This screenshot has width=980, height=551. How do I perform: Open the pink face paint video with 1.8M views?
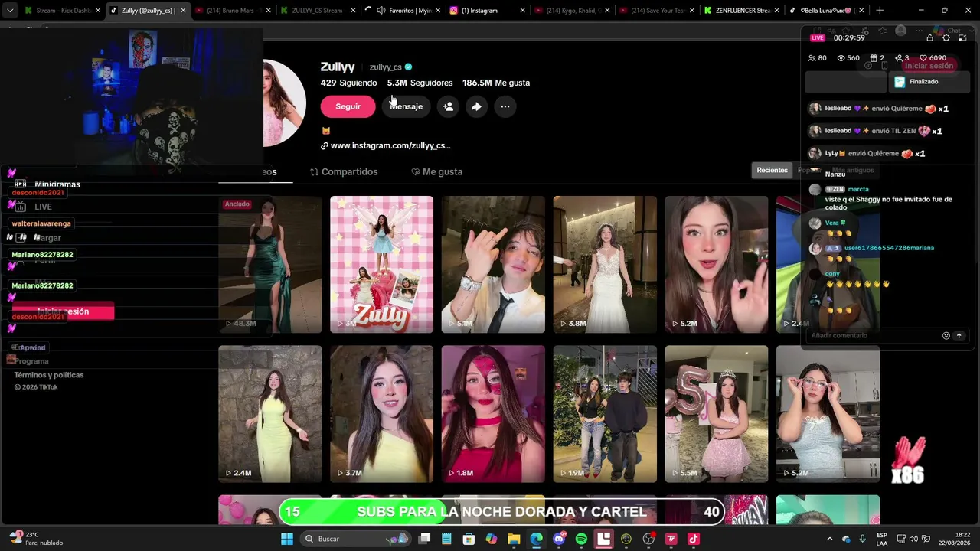coord(493,414)
